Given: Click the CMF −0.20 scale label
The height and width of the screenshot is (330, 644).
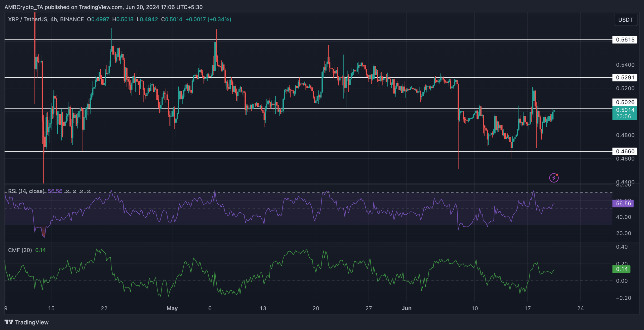Looking at the screenshot, I should (623, 298).
